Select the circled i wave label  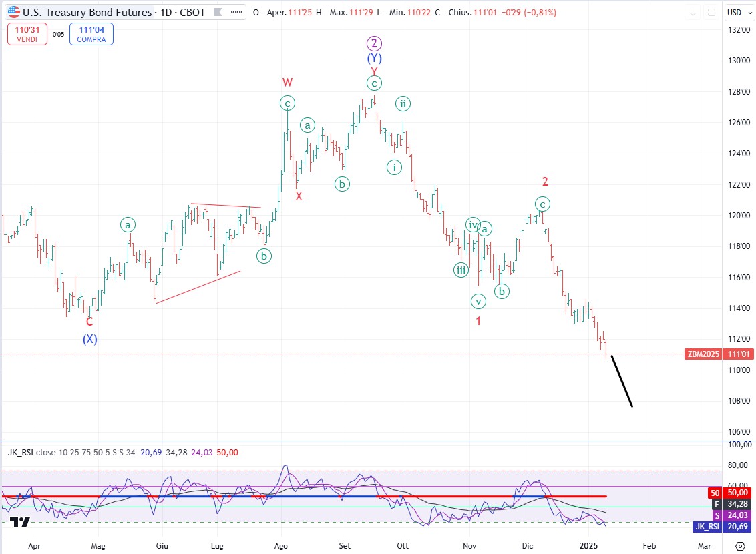click(x=395, y=167)
